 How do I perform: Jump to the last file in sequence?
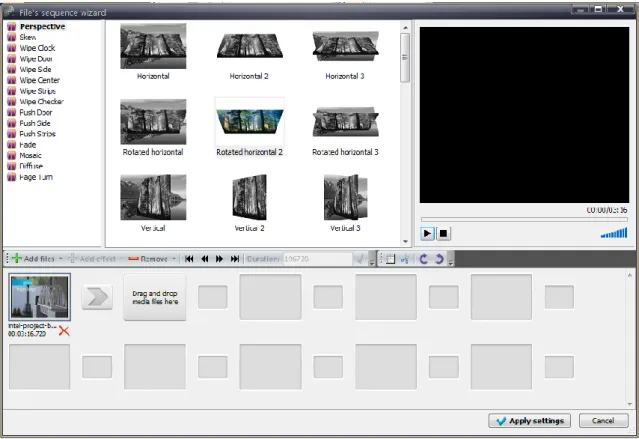coord(235,259)
